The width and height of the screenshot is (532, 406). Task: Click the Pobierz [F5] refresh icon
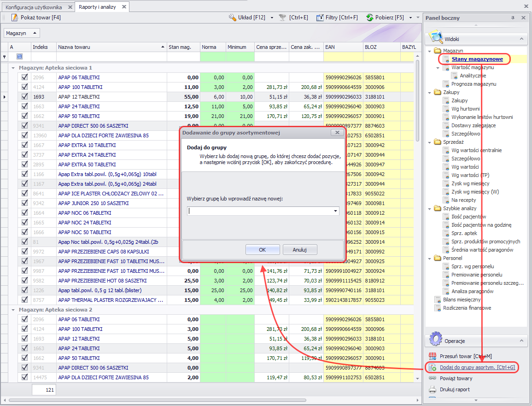tap(370, 18)
